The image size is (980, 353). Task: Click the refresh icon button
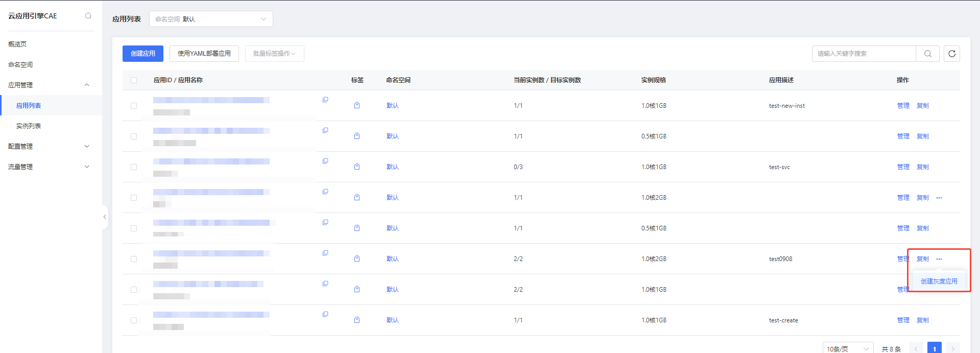[x=952, y=54]
